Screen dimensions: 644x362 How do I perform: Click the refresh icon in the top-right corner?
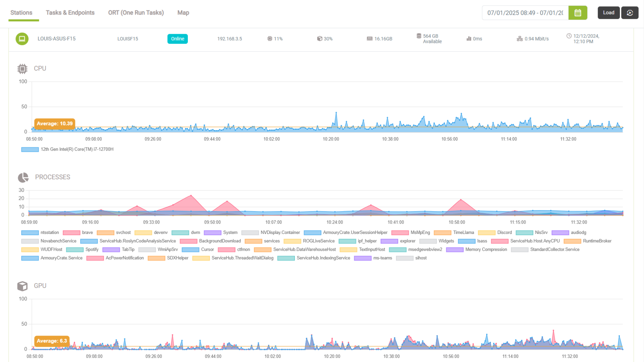[630, 12]
